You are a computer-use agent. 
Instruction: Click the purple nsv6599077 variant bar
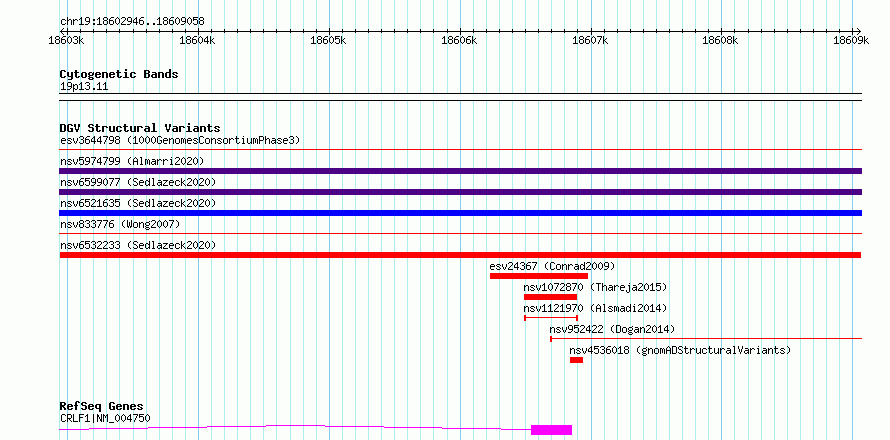(460, 192)
